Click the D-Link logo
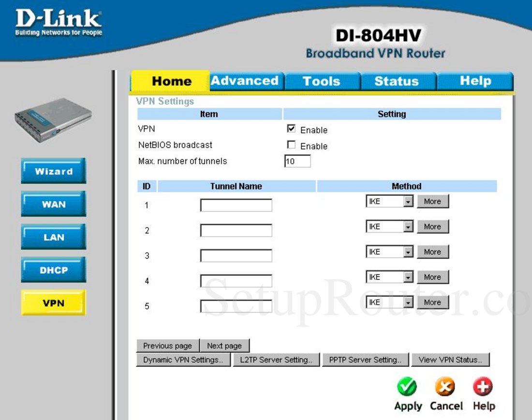This screenshot has height=420, width=532. (59, 22)
